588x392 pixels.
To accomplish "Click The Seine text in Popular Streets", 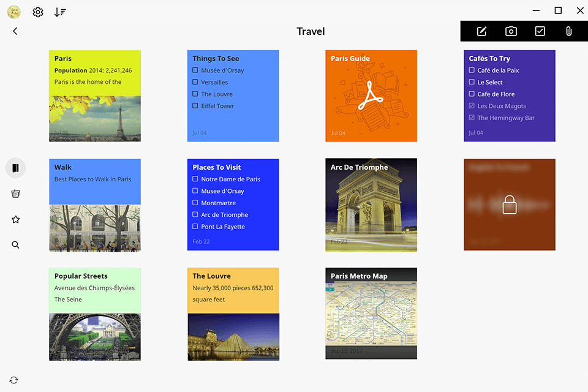I will (68, 300).
